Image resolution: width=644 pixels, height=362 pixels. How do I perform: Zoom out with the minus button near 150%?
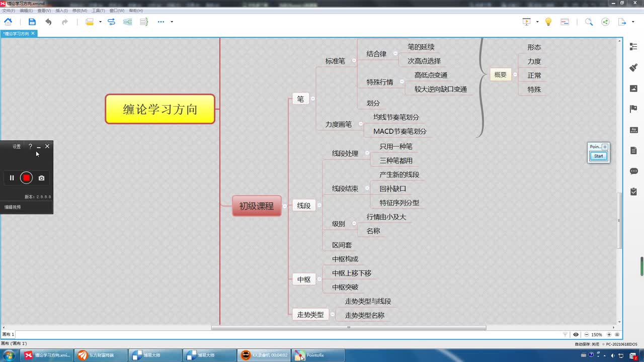[586, 334]
